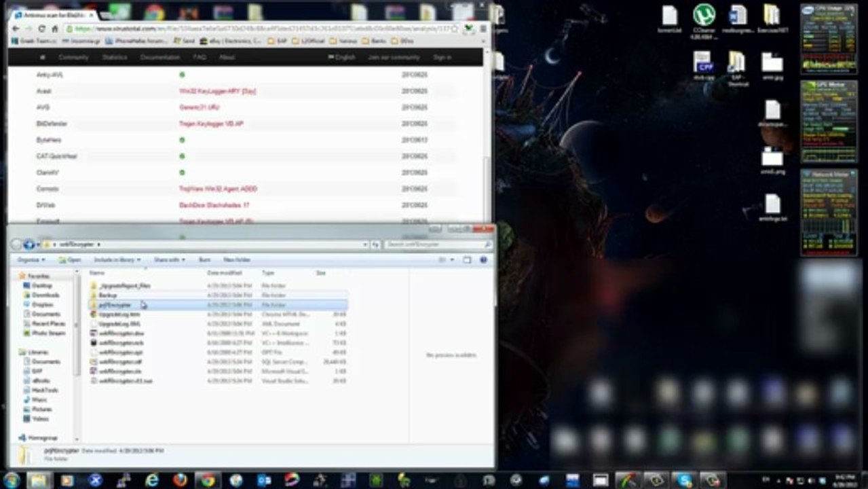Viewport: 868px width, 489px height.
Task: Open Statistics in VirusTotal navbar
Action: pos(115,58)
